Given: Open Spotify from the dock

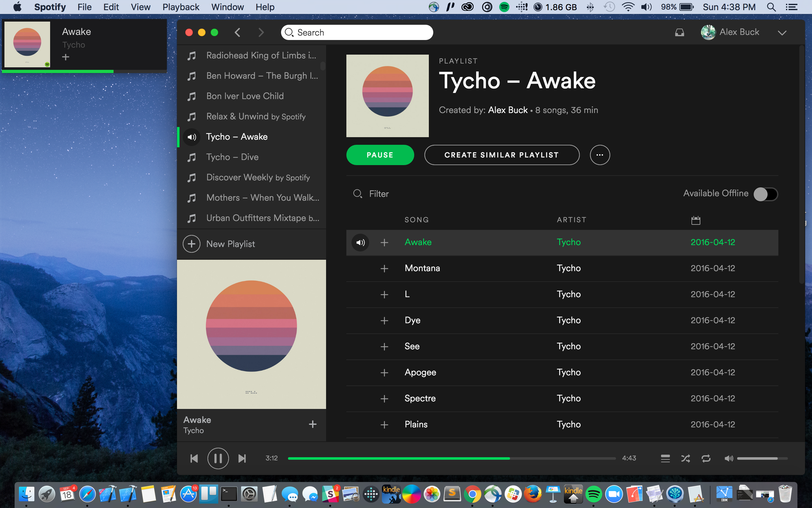Looking at the screenshot, I should (593, 494).
